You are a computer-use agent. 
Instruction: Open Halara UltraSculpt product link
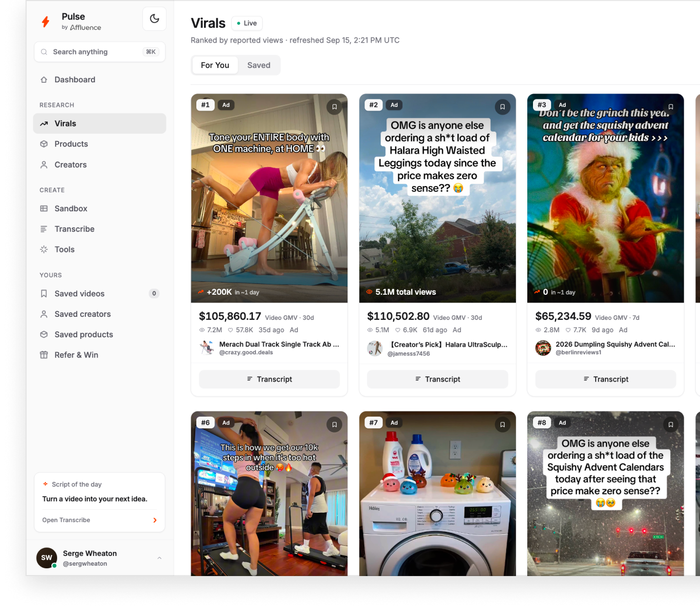(x=447, y=345)
